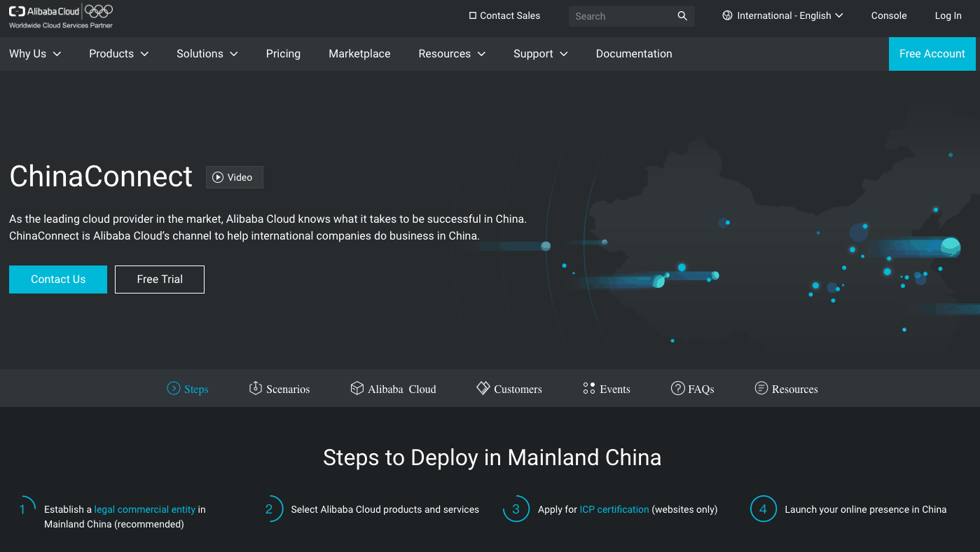Switch to the Resources tab below the banner
Image resolution: width=980 pixels, height=552 pixels.
[786, 389]
